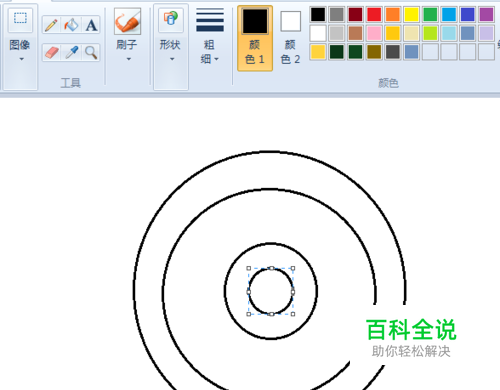500x390 pixels.
Task: Choose the bright yellow swatch in the top row
Action: point(411,14)
